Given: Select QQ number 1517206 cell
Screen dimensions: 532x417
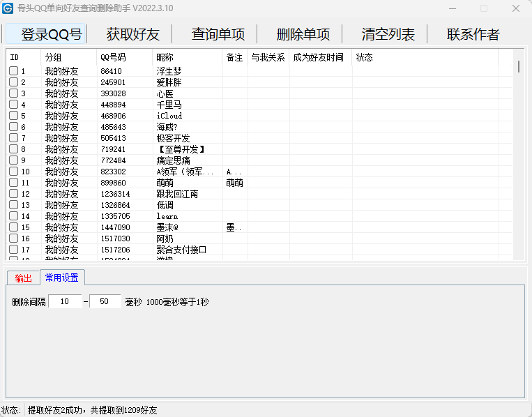Looking at the screenshot, I should (115, 250).
